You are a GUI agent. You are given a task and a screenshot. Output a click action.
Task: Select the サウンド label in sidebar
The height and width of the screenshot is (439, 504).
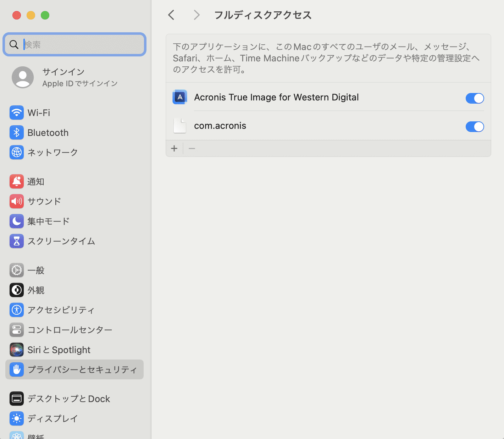(x=44, y=201)
